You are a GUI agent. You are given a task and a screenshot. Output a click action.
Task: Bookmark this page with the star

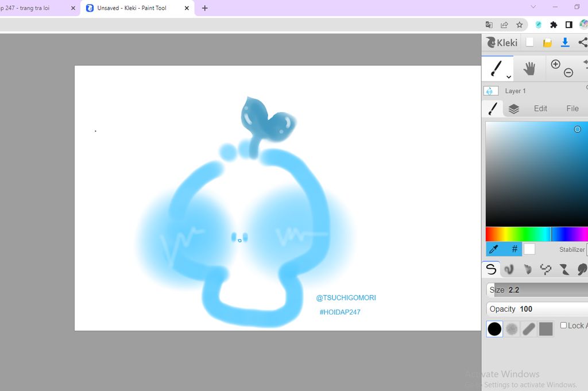(519, 25)
